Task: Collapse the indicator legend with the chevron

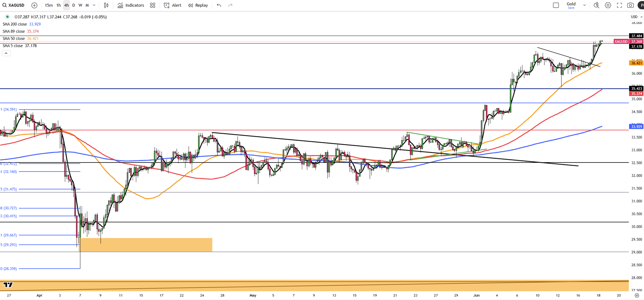Action: [x=6, y=53]
